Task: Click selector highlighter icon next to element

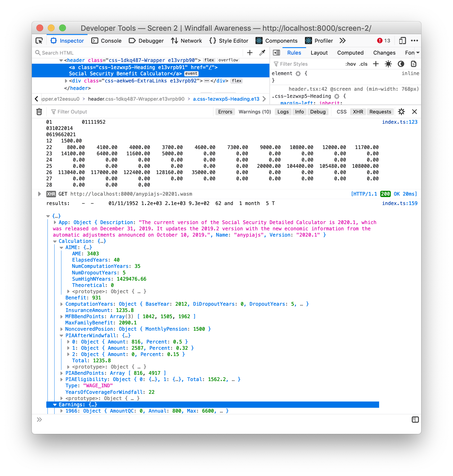Action: pyautogui.click(x=298, y=74)
